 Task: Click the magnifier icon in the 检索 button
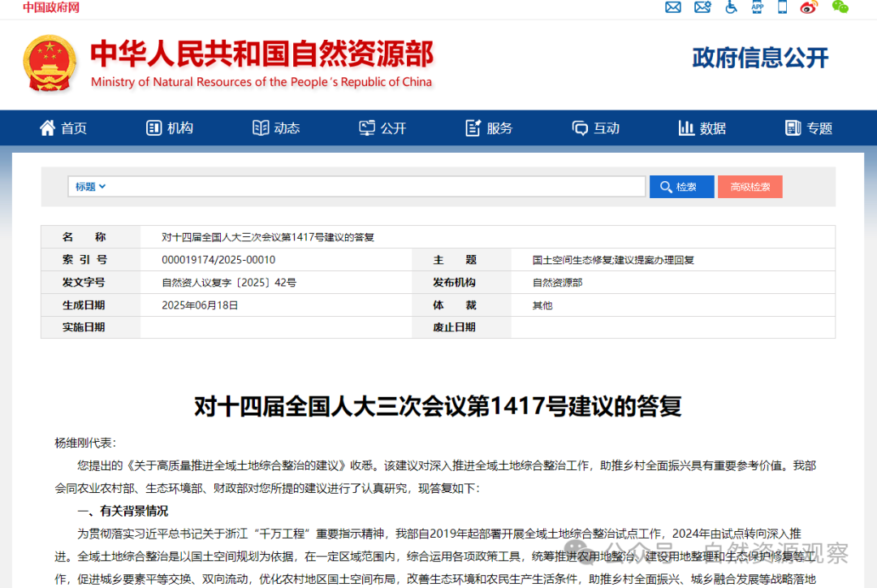(667, 186)
